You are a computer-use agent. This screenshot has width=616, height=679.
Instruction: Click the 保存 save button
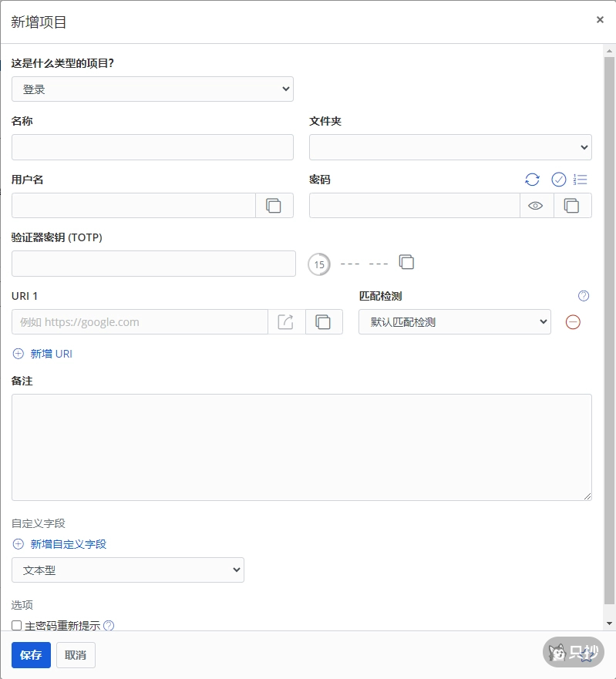[x=31, y=655]
